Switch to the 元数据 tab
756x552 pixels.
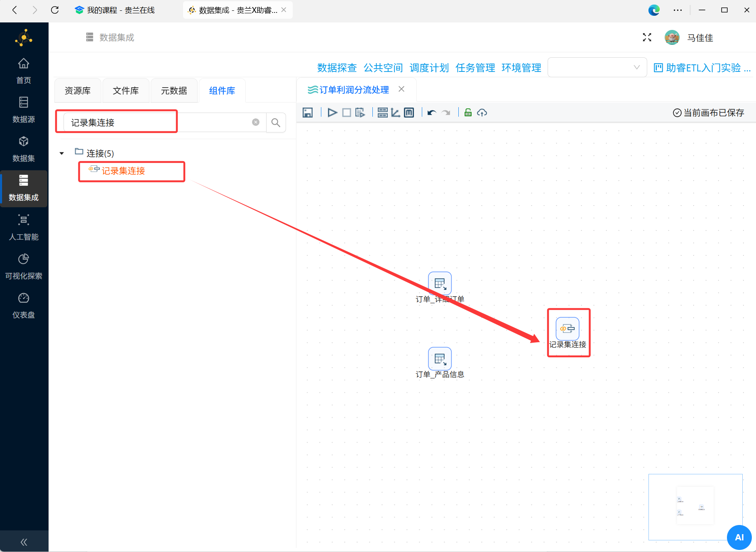[174, 91]
